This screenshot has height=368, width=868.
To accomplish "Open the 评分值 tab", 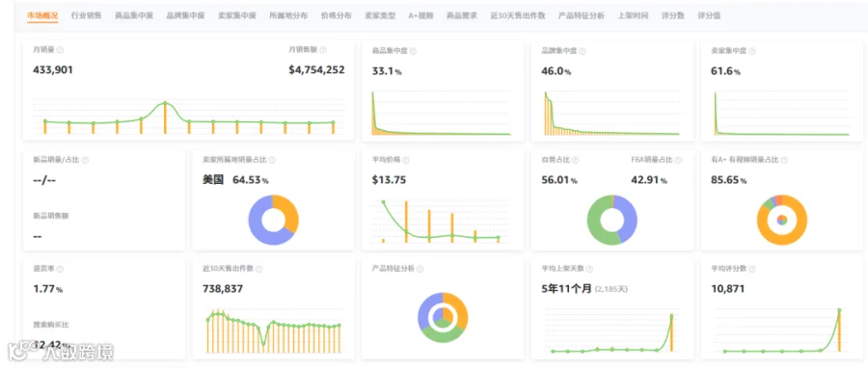I will [709, 16].
